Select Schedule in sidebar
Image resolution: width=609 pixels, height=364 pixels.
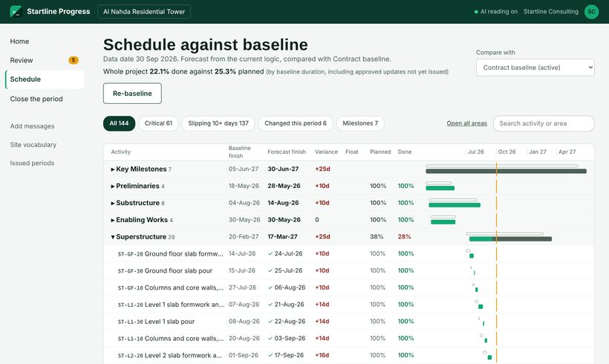(x=45, y=79)
